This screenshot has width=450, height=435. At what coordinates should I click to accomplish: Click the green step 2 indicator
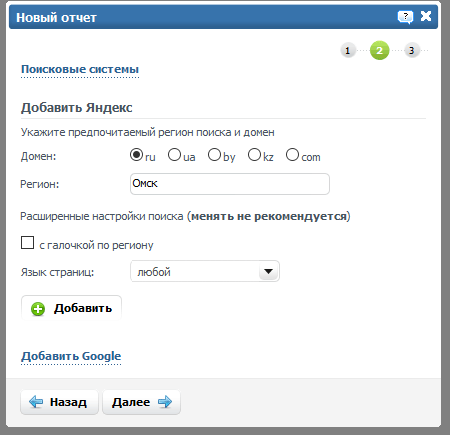click(x=379, y=50)
